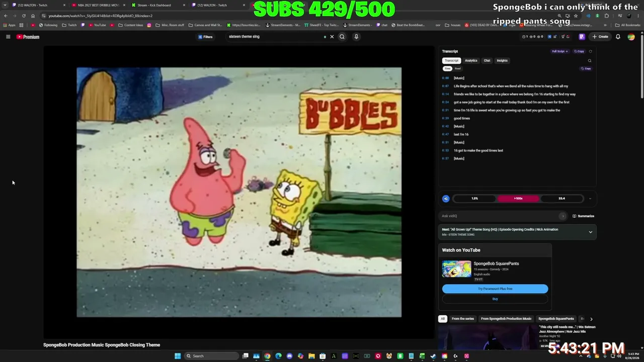
Task: Refresh the transcript panel
Action: click(590, 51)
